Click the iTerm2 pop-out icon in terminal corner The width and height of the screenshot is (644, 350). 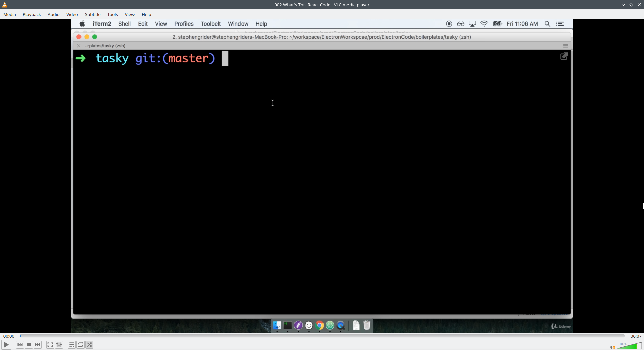coord(564,56)
